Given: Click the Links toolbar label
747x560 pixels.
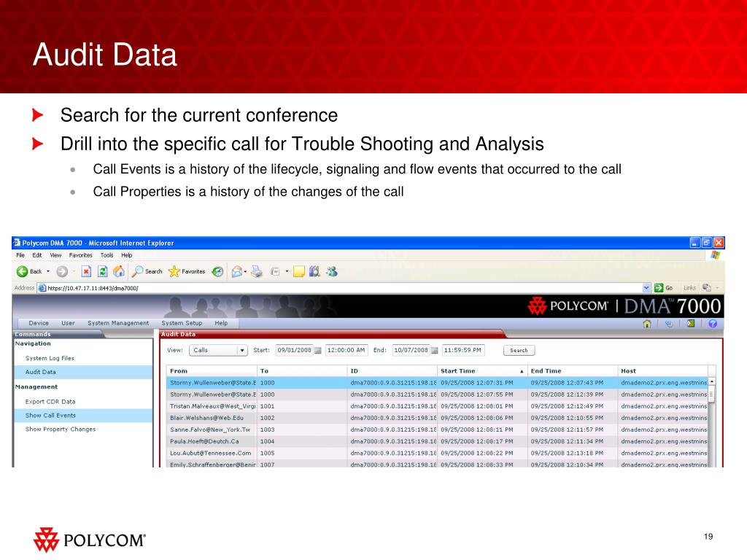Looking at the screenshot, I should 689,287.
